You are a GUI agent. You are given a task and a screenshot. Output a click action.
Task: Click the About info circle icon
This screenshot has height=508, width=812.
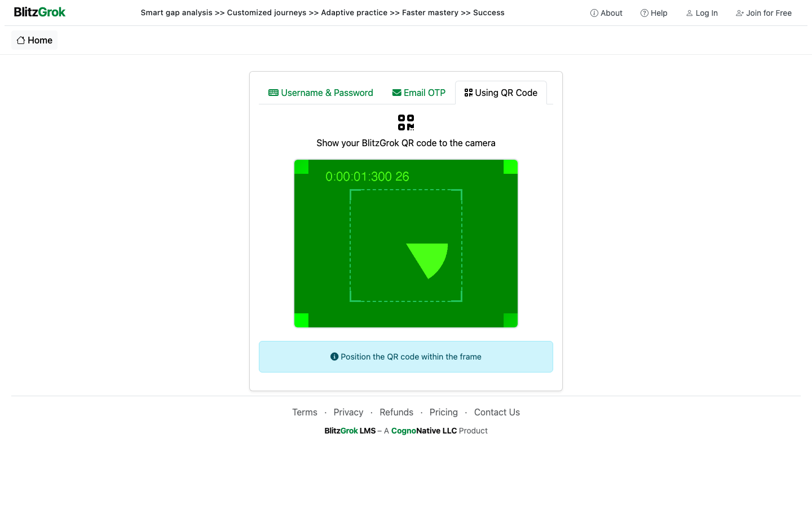594,13
